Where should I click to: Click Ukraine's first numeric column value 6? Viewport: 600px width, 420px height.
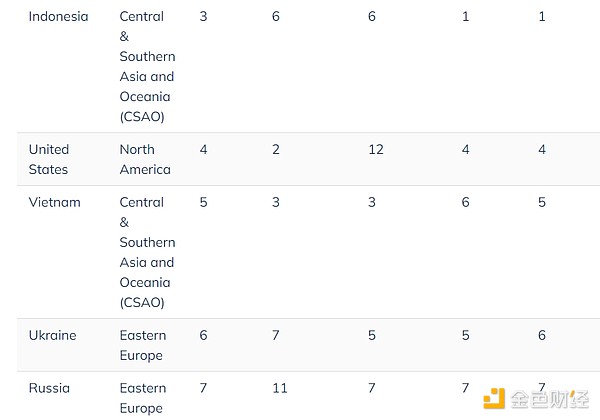[204, 335]
